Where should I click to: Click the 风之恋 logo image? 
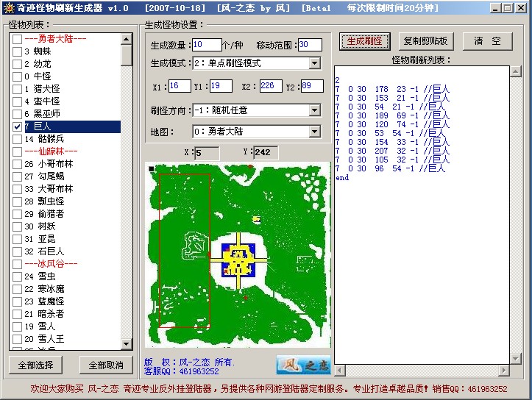click(x=303, y=365)
